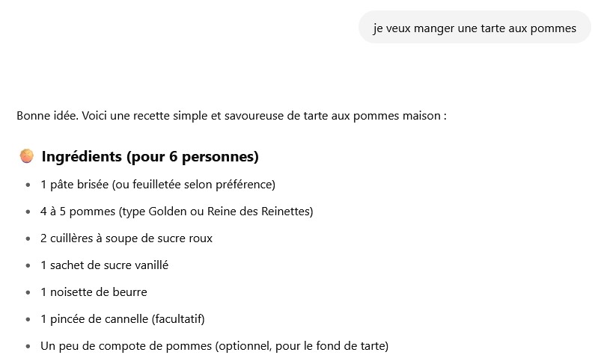Click the 'Ingrédients (pour 6 personnes)' heading
The width and height of the screenshot is (598, 364).
coord(150,156)
